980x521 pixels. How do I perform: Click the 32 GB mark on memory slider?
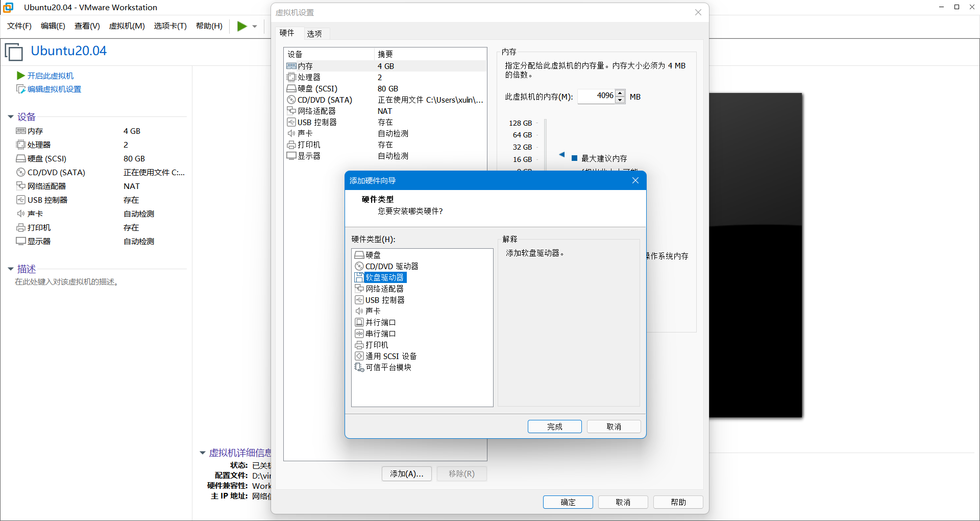coord(523,147)
